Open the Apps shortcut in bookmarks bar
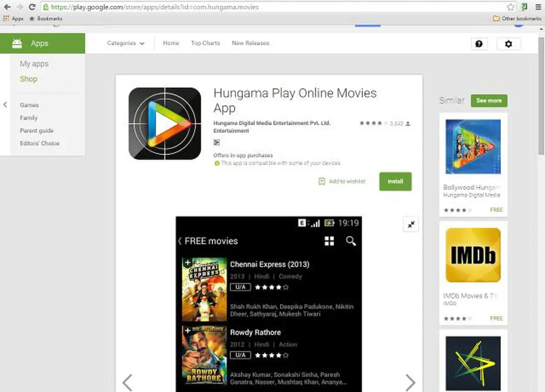This screenshot has height=392, width=545. (13, 19)
